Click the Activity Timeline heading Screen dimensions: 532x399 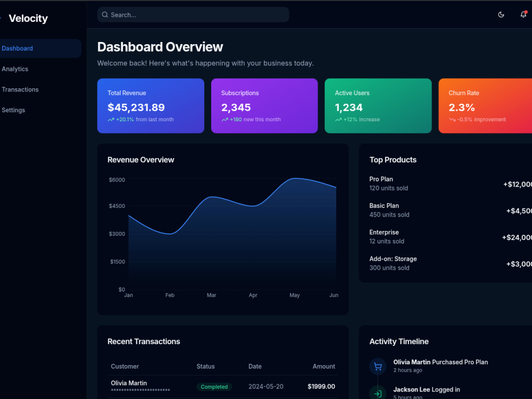point(399,342)
